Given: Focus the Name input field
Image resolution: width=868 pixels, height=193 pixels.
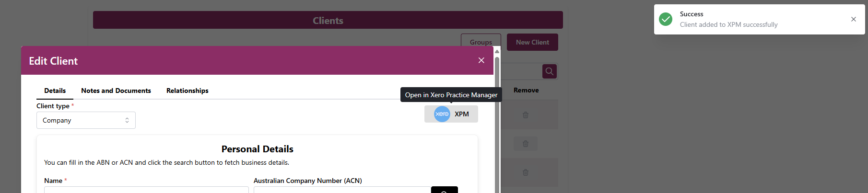Looking at the screenshot, I should click(x=146, y=190).
